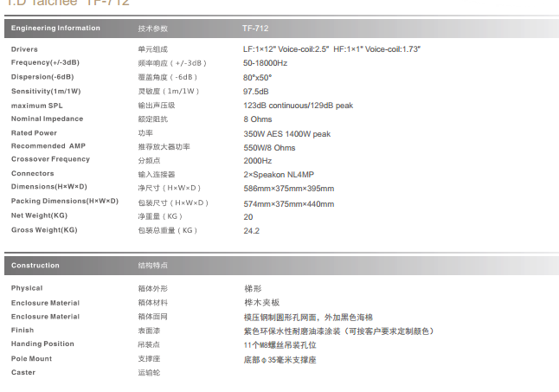Click the '输入连接器' Chinese label
559x392 pixels.
click(157, 174)
